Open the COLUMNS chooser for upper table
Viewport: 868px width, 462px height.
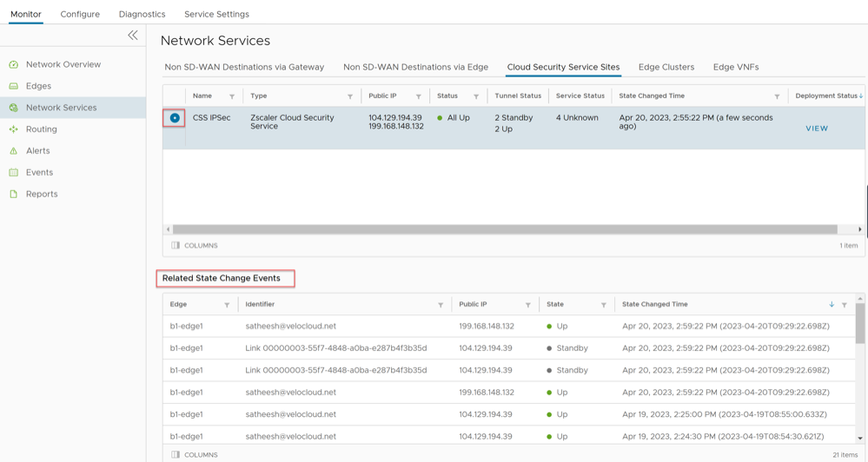[195, 246]
